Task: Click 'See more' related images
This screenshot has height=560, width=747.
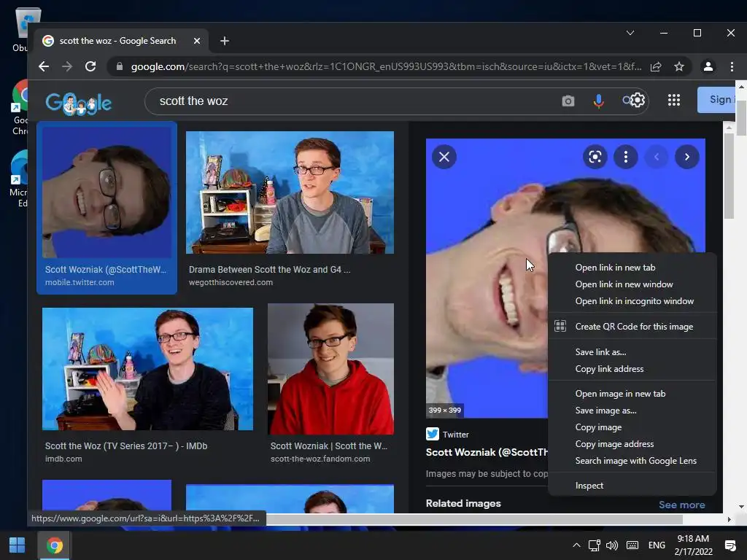Action: 682,505
